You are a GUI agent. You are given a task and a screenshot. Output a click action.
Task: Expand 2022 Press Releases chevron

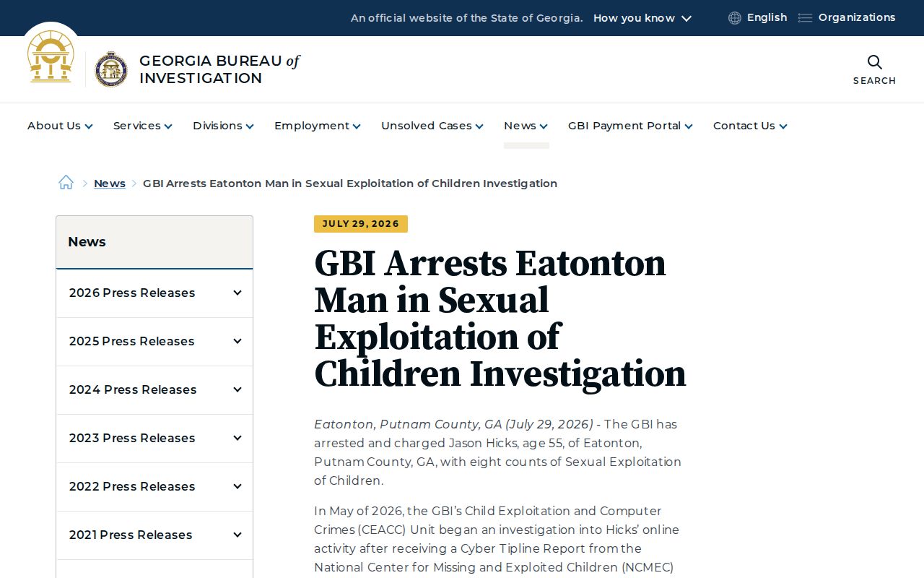(237, 486)
